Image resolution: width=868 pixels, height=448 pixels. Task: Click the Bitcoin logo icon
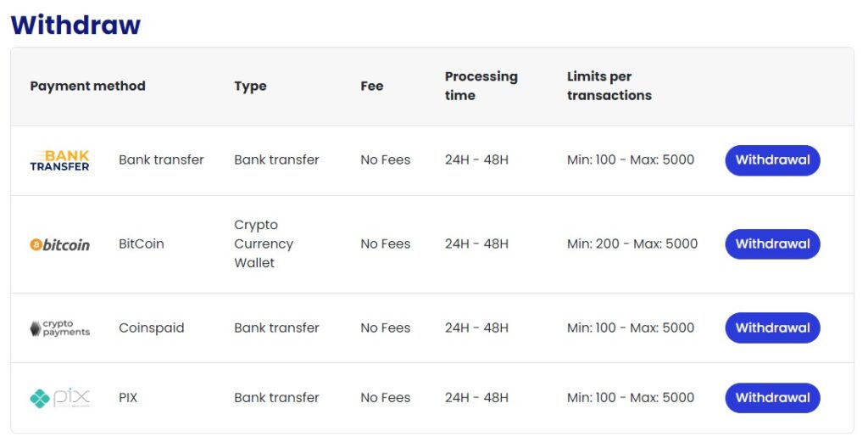59,244
